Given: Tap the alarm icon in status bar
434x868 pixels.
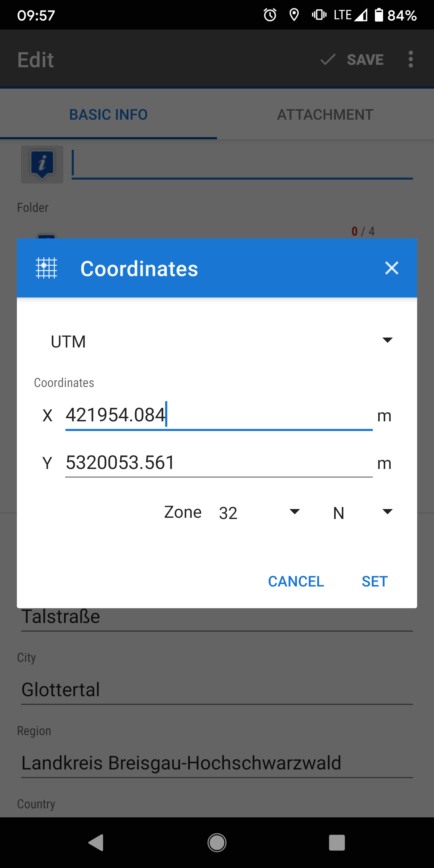Looking at the screenshot, I should click(x=270, y=15).
